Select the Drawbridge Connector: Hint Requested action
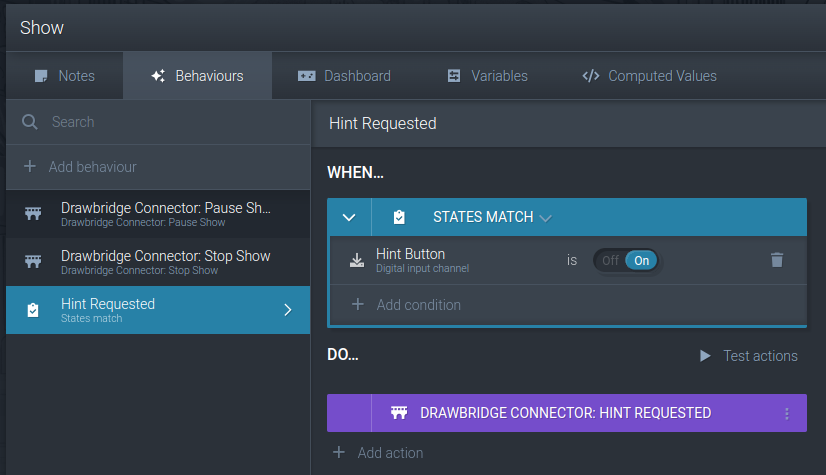Viewport: 826px width, 475px height. pos(567,413)
